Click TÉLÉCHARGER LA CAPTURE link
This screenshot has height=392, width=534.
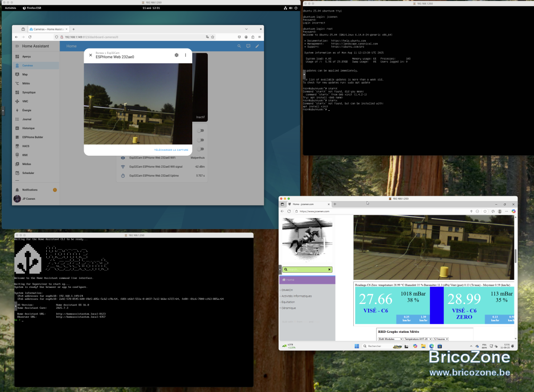coord(171,150)
